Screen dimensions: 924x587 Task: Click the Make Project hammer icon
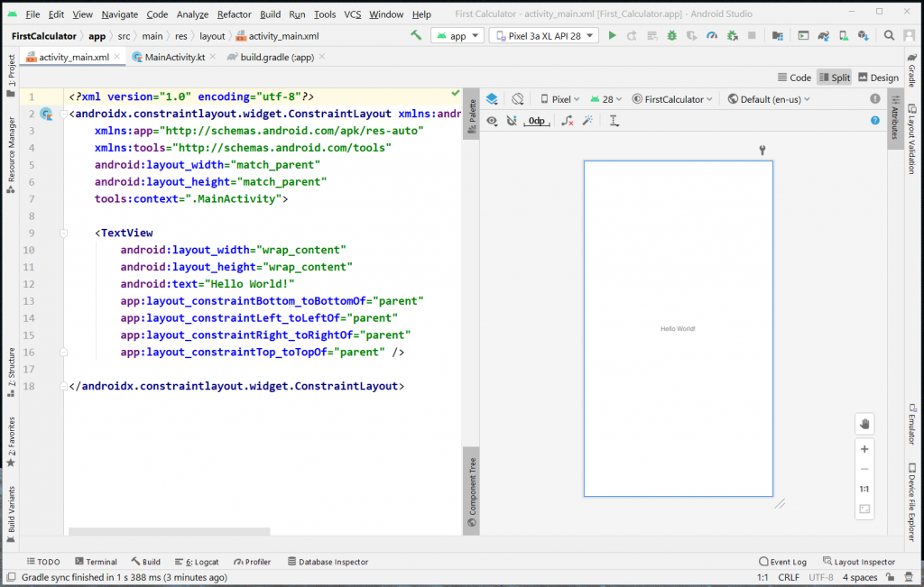416,36
